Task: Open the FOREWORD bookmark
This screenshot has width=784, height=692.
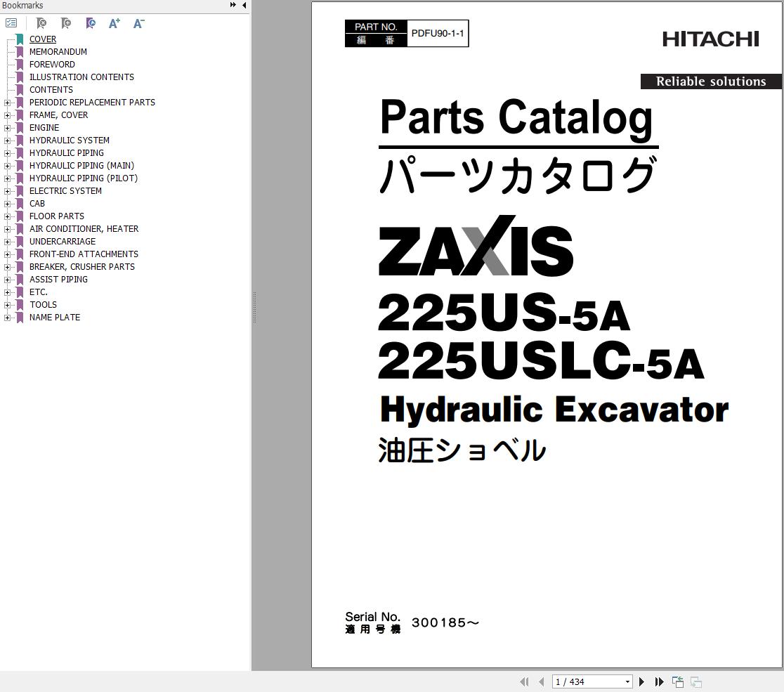Action: (52, 65)
